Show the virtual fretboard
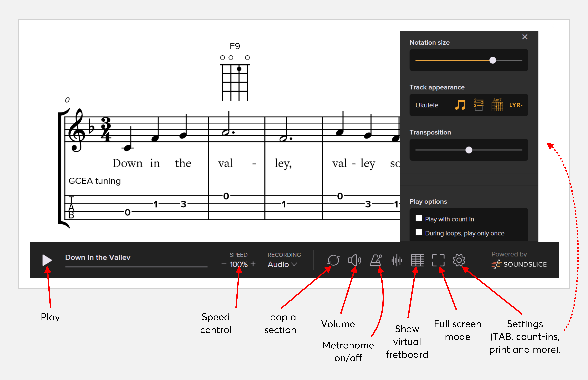The width and height of the screenshot is (588, 380). pyautogui.click(x=418, y=260)
